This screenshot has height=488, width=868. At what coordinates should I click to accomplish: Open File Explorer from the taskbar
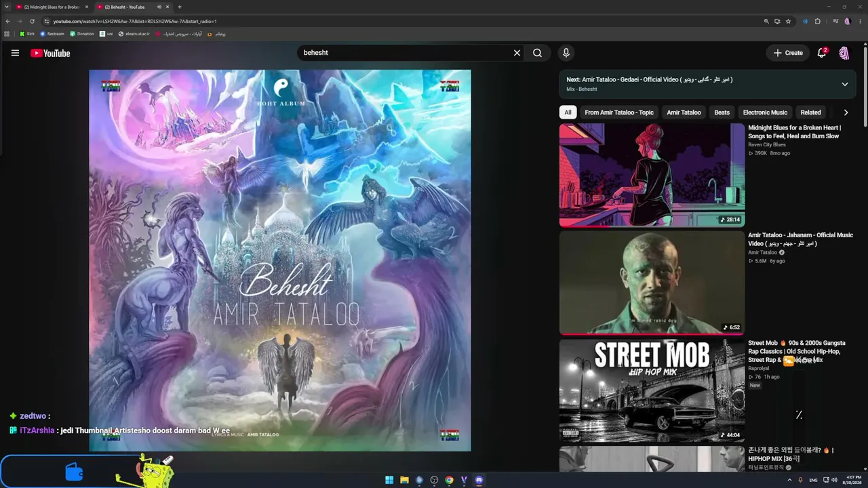click(404, 480)
